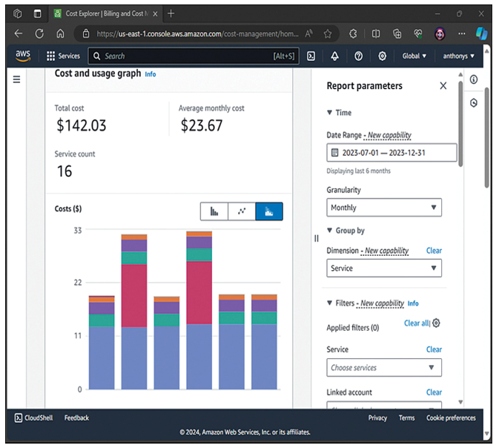The height and width of the screenshot is (448, 496).
Task: Open Feedback in the footer
Action: (76, 418)
